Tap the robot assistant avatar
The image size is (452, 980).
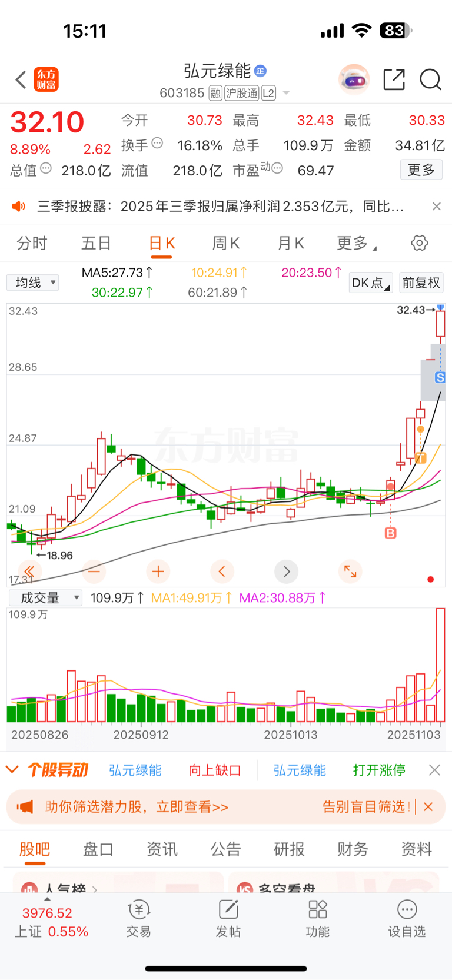tap(354, 79)
